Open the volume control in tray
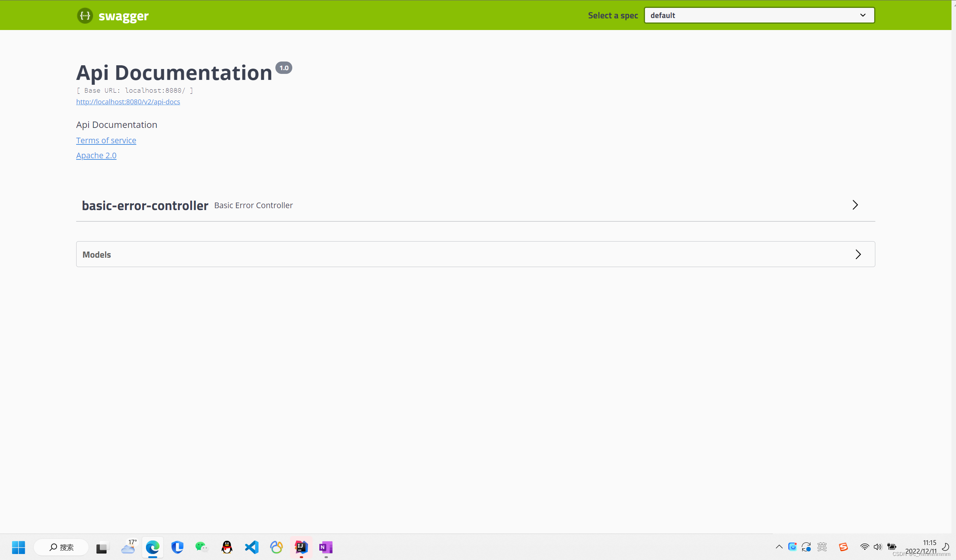956x560 pixels. pyautogui.click(x=878, y=547)
